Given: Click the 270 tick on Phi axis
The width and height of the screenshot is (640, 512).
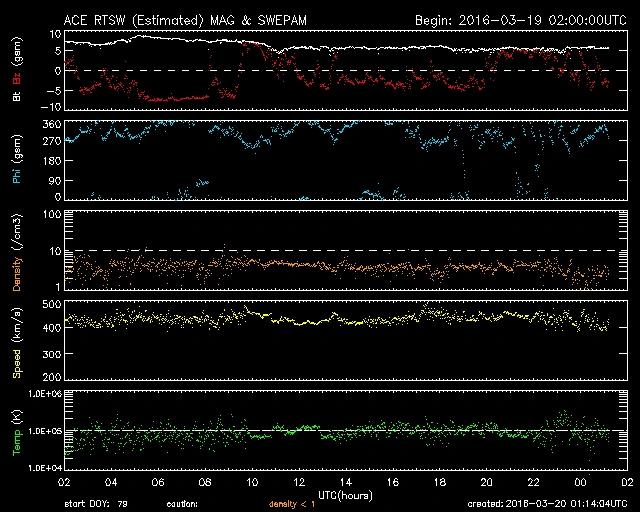Looking at the screenshot, I should click(x=52, y=141).
